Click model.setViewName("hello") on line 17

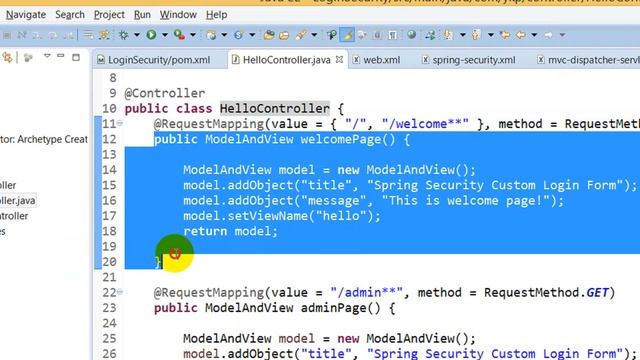(282, 216)
